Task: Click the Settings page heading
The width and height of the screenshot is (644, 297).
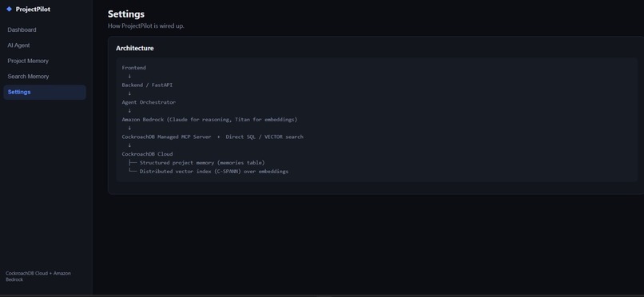Action: pyautogui.click(x=126, y=14)
